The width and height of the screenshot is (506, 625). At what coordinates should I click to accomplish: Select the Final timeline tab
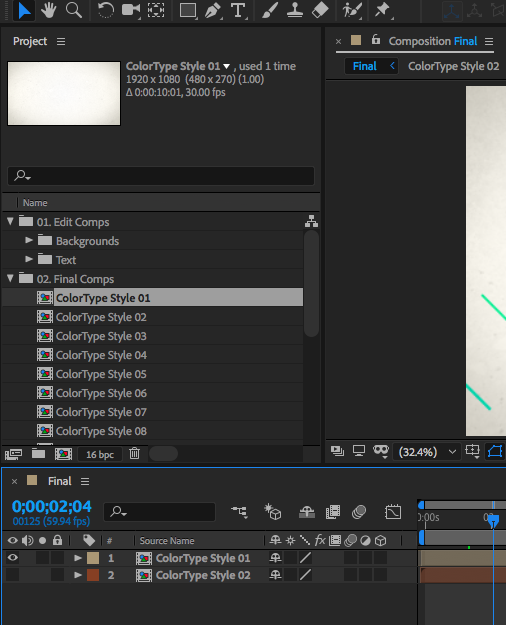coord(59,481)
